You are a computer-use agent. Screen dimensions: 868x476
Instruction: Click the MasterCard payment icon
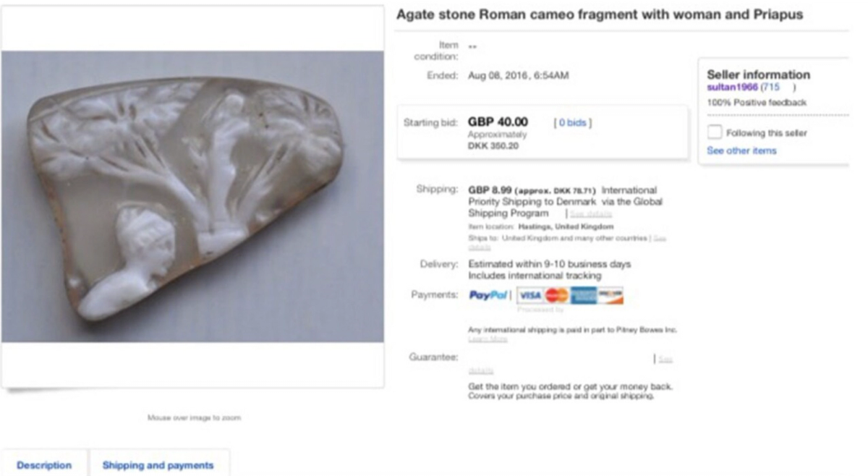(556, 295)
